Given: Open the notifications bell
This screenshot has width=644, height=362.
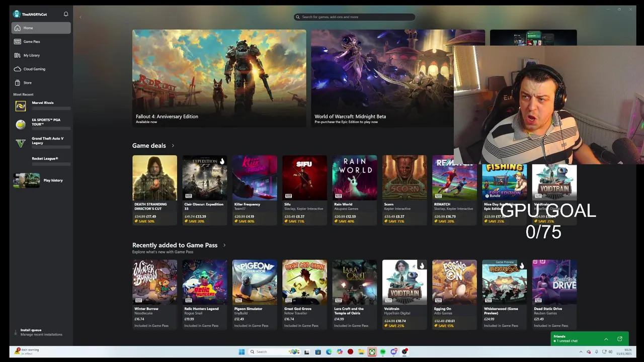Looking at the screenshot, I should [x=66, y=14].
